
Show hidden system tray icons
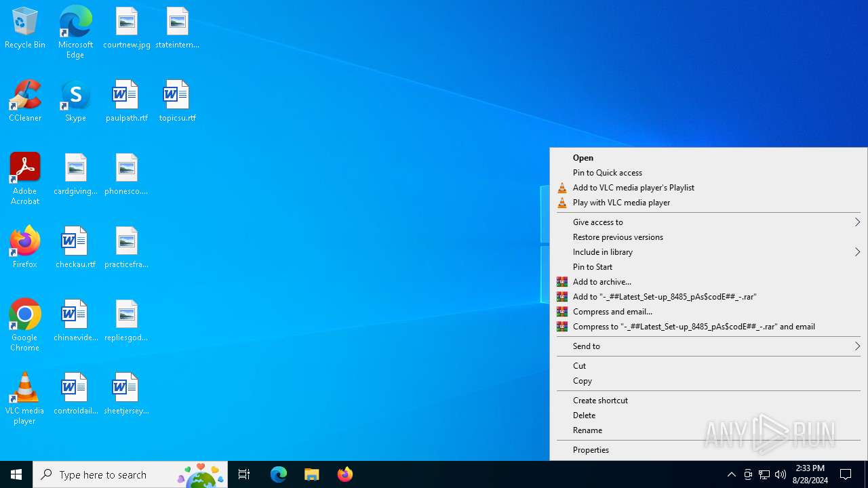[x=731, y=474]
